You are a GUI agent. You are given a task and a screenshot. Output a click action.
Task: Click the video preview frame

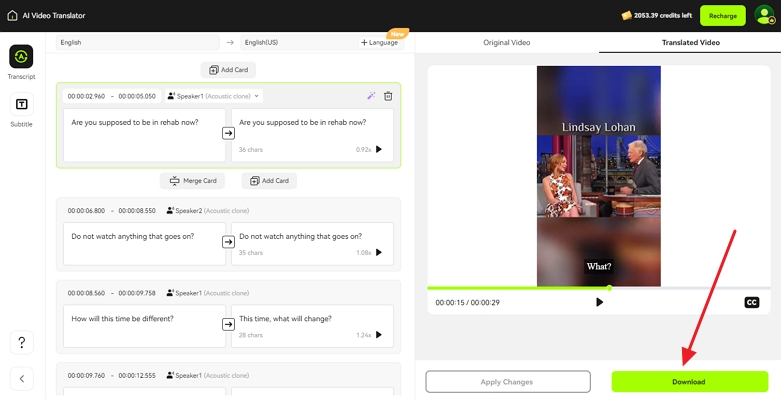click(599, 176)
